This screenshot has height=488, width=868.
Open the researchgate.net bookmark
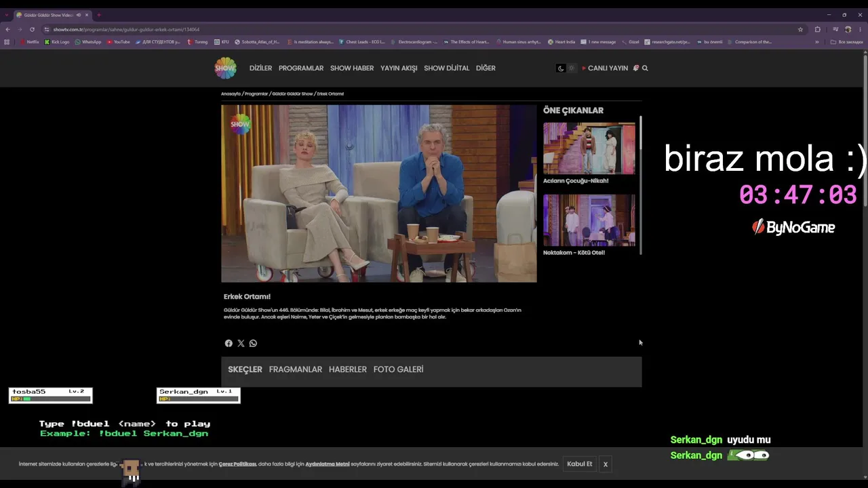667,42
